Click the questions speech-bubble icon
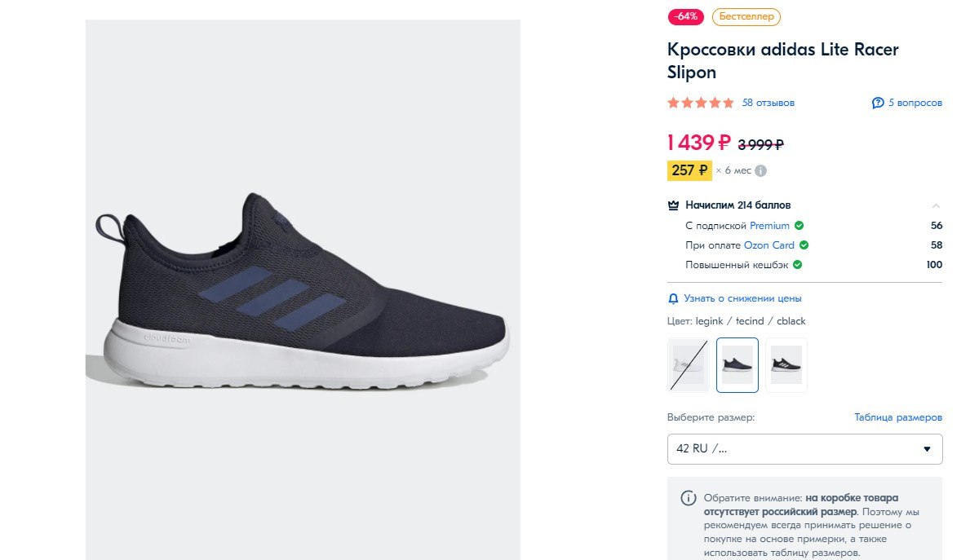970x560 pixels. coord(878,103)
